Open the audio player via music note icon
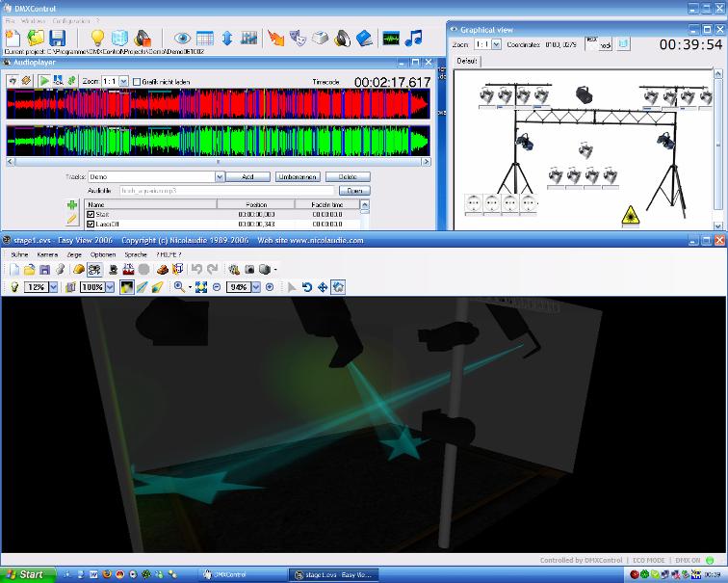728x583 pixels. 414,39
